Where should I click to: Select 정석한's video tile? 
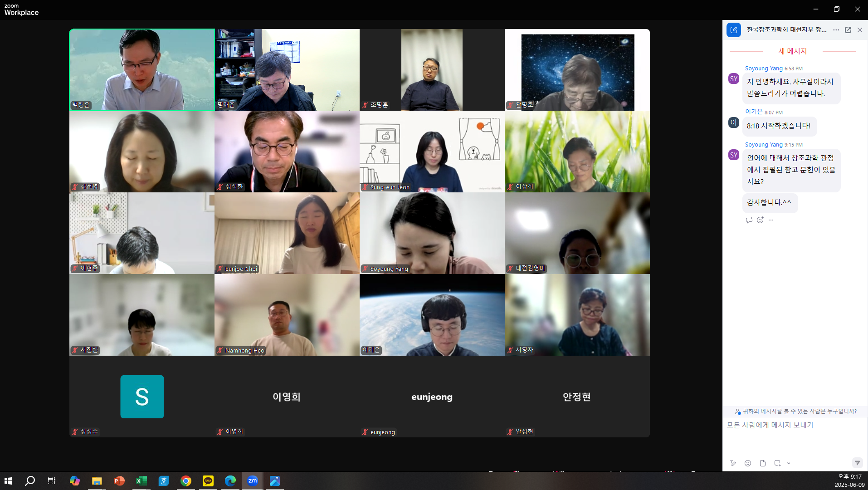click(287, 152)
